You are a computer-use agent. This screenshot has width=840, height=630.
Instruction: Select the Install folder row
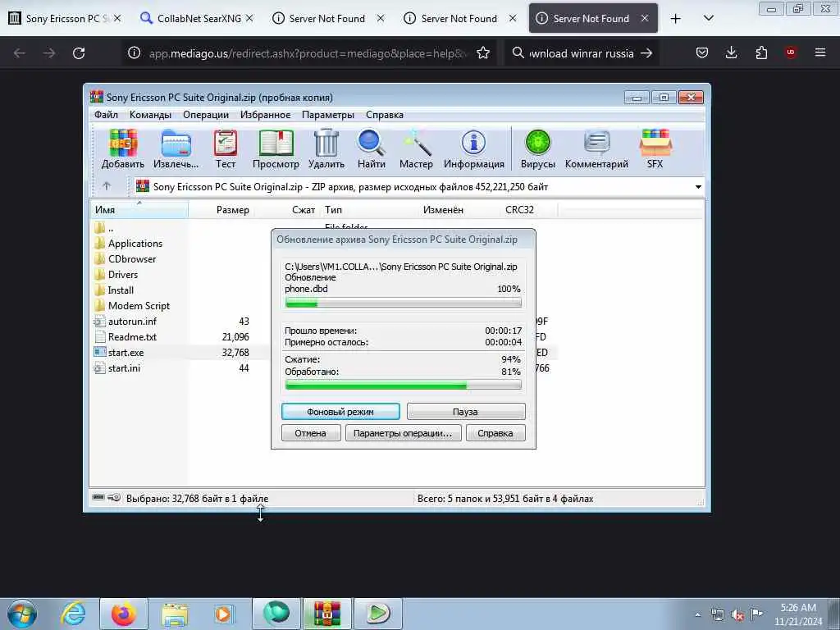121,290
